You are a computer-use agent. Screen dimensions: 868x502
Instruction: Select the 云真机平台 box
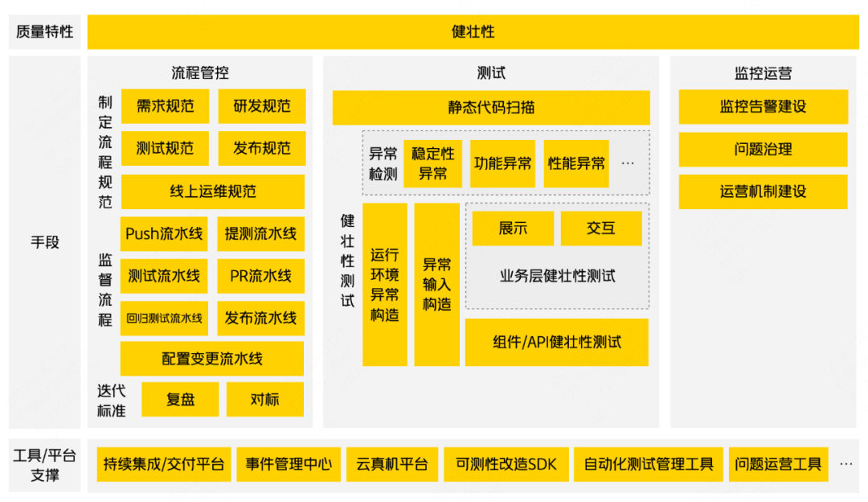coord(392,464)
